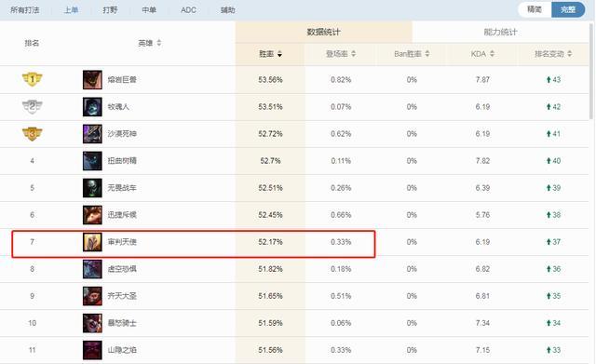The width and height of the screenshot is (596, 364).
Task: Open the 齐天大圣 champion name link
Action: click(122, 296)
